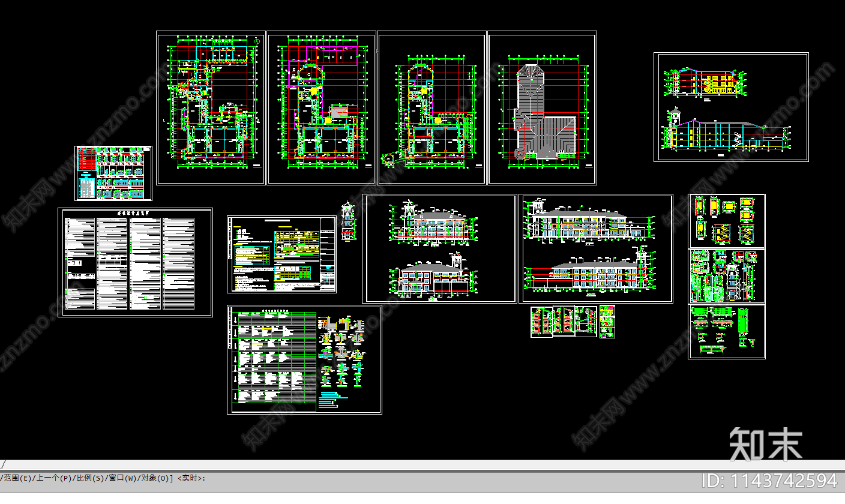Select the building design notes text sheet
The width and height of the screenshot is (845, 504).
[x=136, y=262]
